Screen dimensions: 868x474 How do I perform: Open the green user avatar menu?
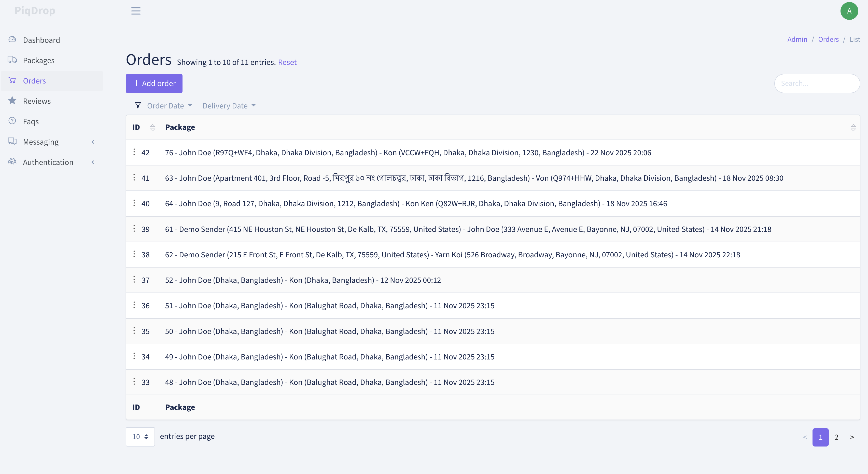click(849, 11)
